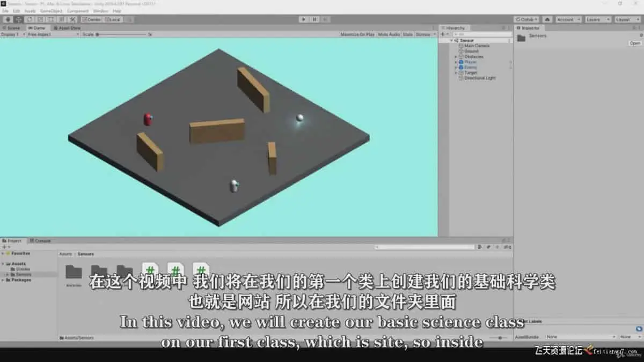Expand the Target object in Hierarchy
This screenshot has width=644, height=362.
pos(456,73)
